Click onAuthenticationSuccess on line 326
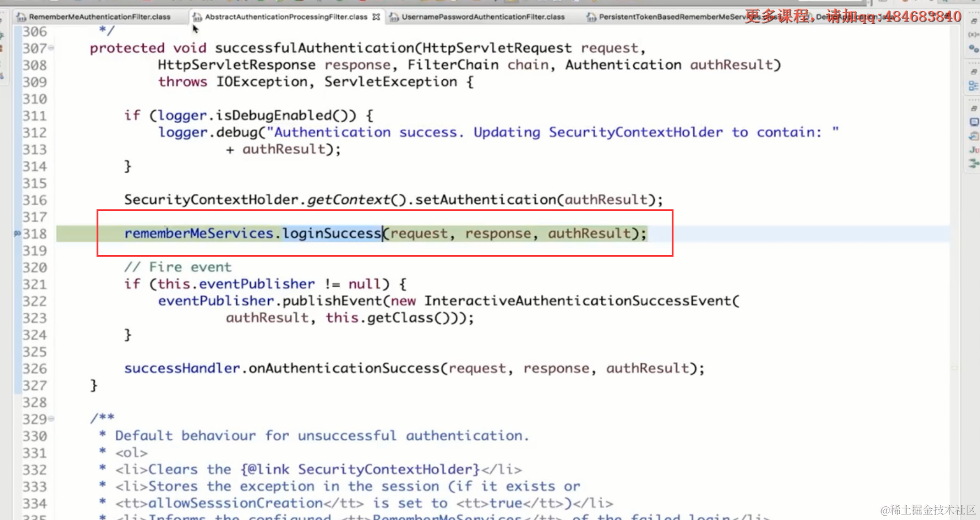 tap(344, 368)
